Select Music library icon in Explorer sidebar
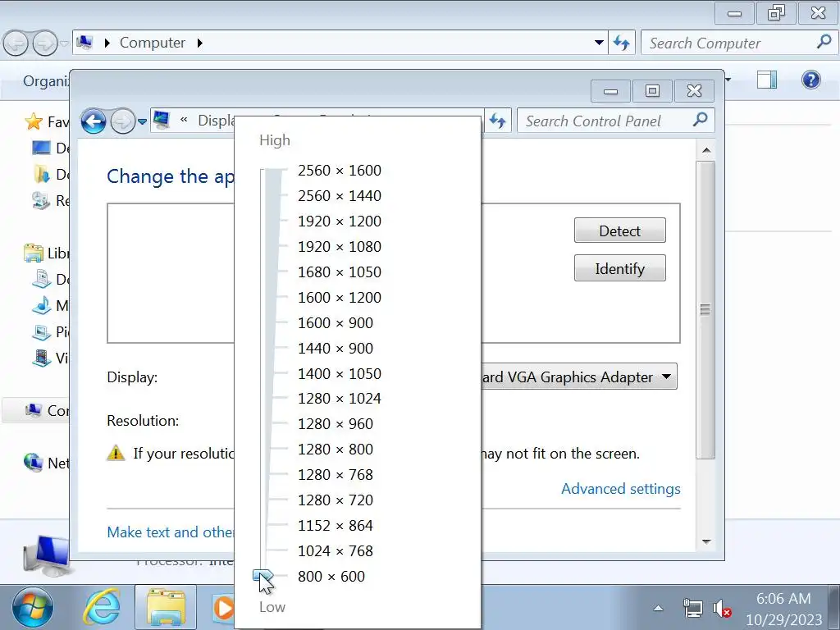 [x=41, y=305]
